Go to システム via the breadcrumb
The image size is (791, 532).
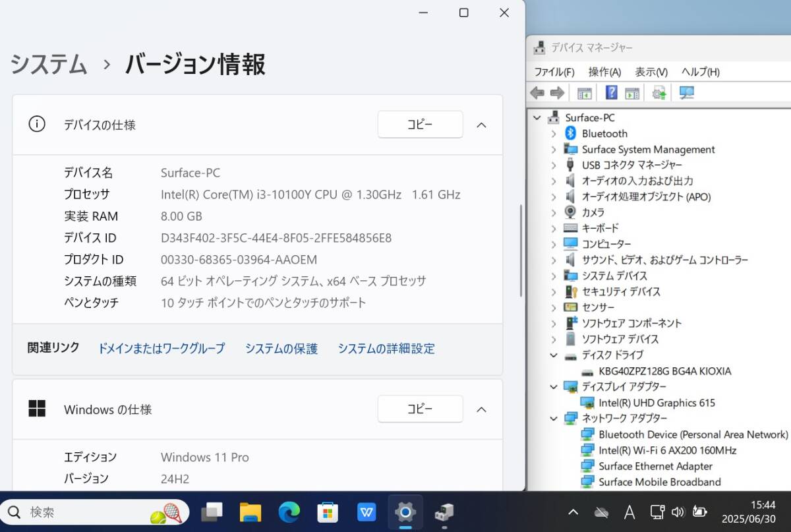[49, 65]
